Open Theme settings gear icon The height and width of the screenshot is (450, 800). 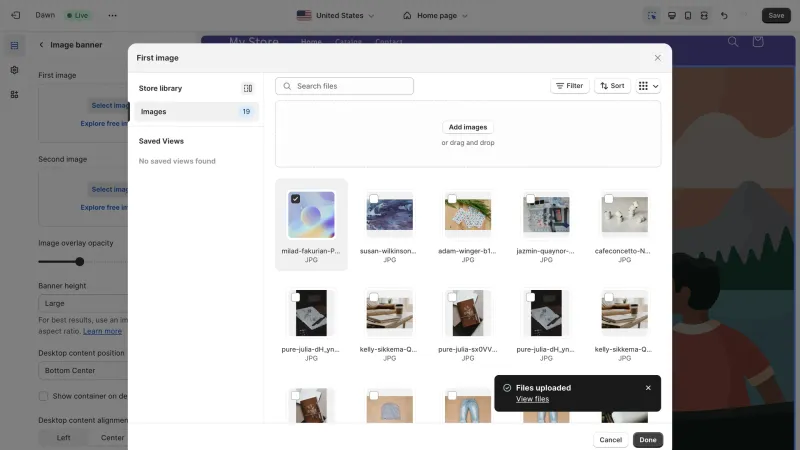(14, 70)
